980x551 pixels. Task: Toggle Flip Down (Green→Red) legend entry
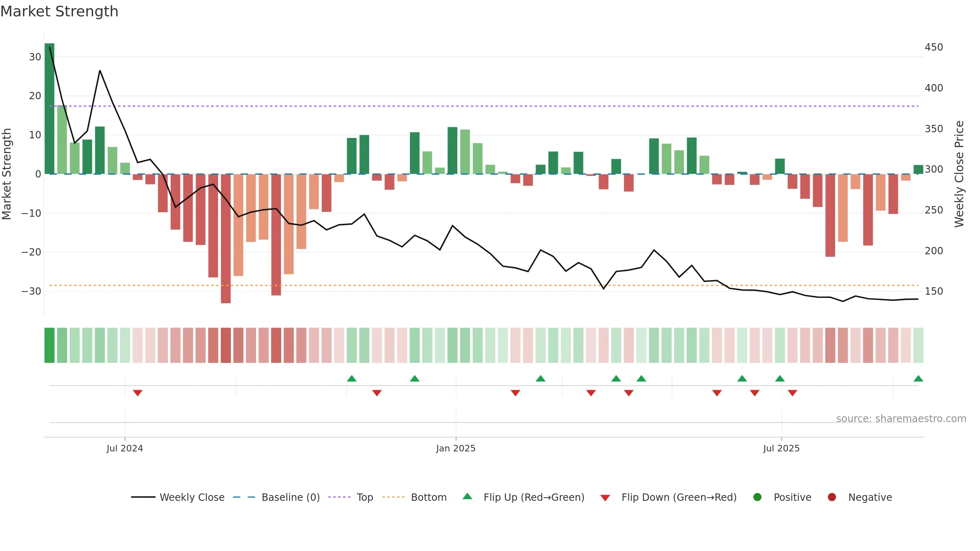click(x=668, y=497)
